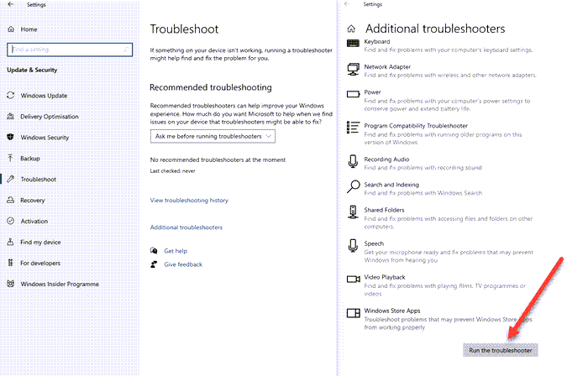Open Windows Insider Programme page
Viewport: 588px width, 376px height.
click(60, 285)
